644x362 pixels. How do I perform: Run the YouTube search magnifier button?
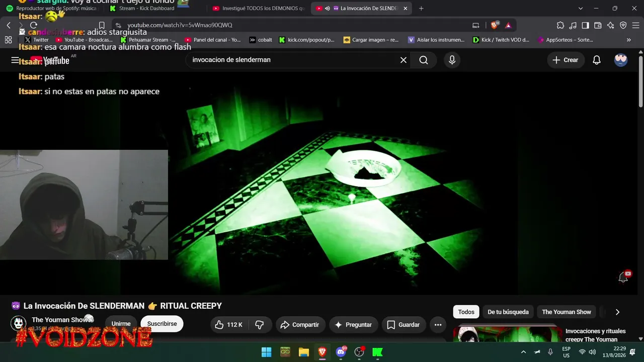pyautogui.click(x=424, y=60)
